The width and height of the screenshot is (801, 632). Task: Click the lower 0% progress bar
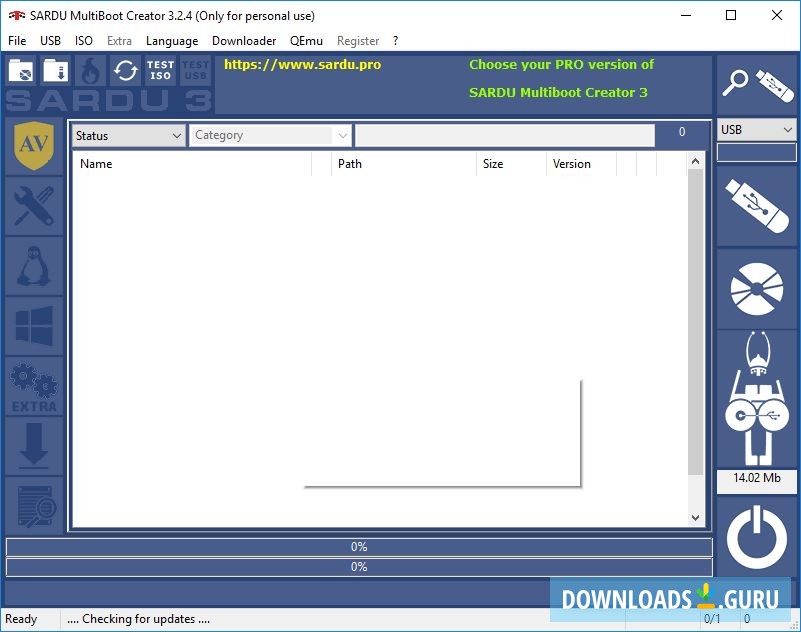click(359, 567)
